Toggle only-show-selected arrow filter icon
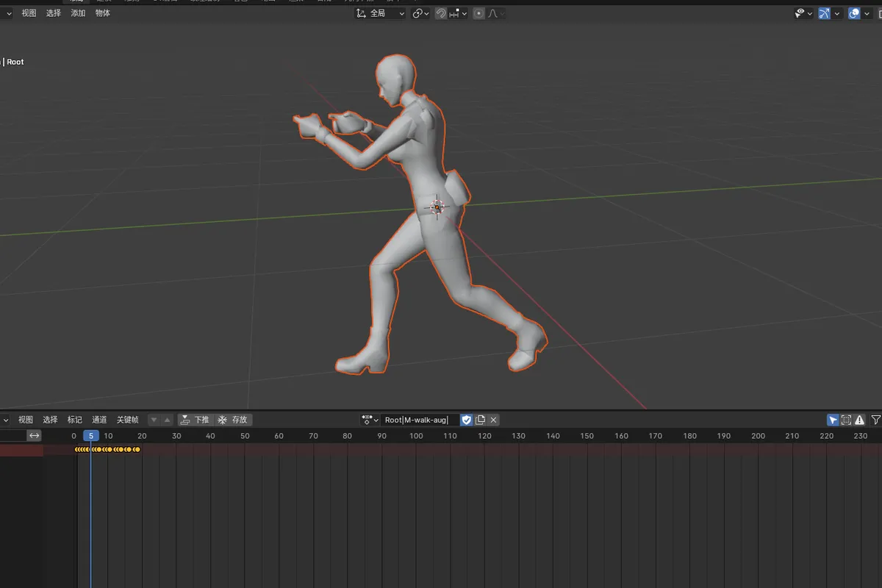This screenshot has width=882, height=588. [x=833, y=420]
